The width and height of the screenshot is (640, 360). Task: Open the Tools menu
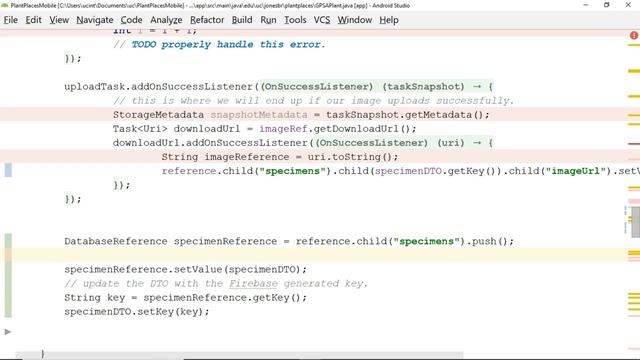[x=295, y=20]
